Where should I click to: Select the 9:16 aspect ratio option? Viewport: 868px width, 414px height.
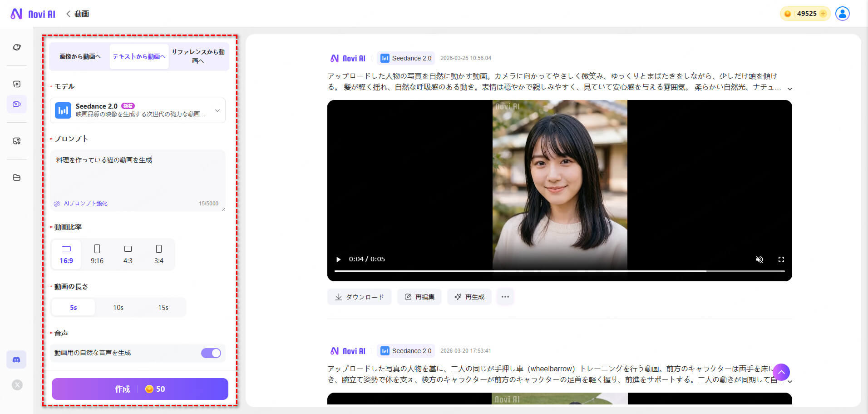tap(97, 254)
